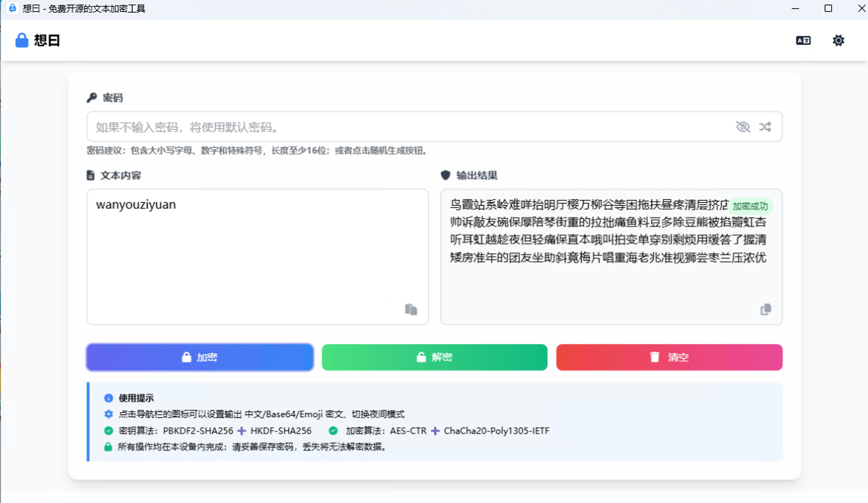Click the text HKDF-SHA256
Screen dimensions: 868x503
click(x=281, y=431)
